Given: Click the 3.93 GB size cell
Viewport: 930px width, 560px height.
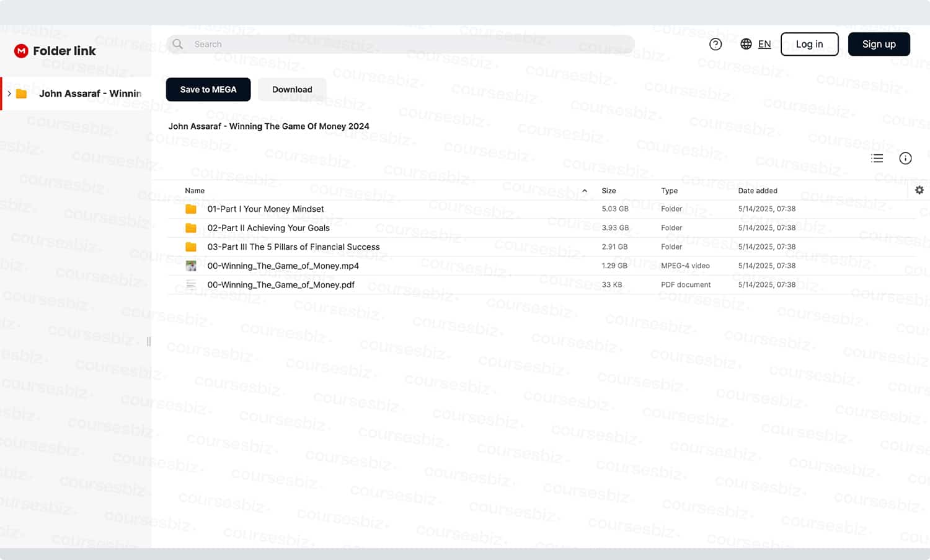Looking at the screenshot, I should tap(615, 228).
